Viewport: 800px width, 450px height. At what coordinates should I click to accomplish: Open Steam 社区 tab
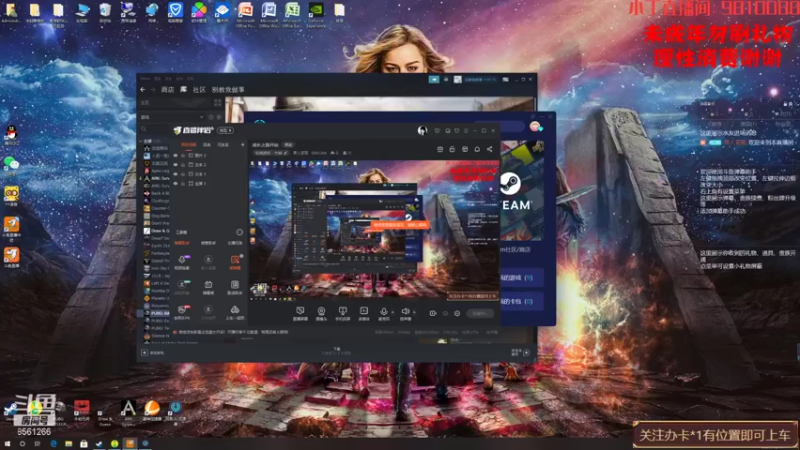click(x=199, y=89)
